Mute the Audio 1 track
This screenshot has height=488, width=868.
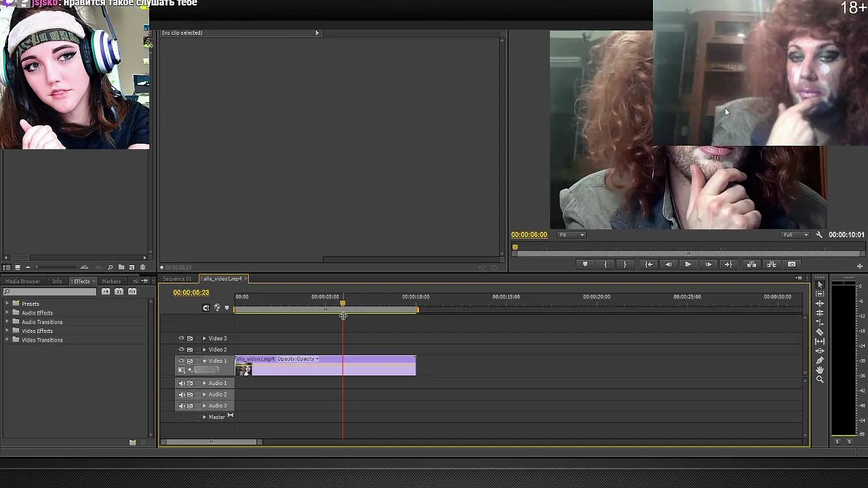181,383
